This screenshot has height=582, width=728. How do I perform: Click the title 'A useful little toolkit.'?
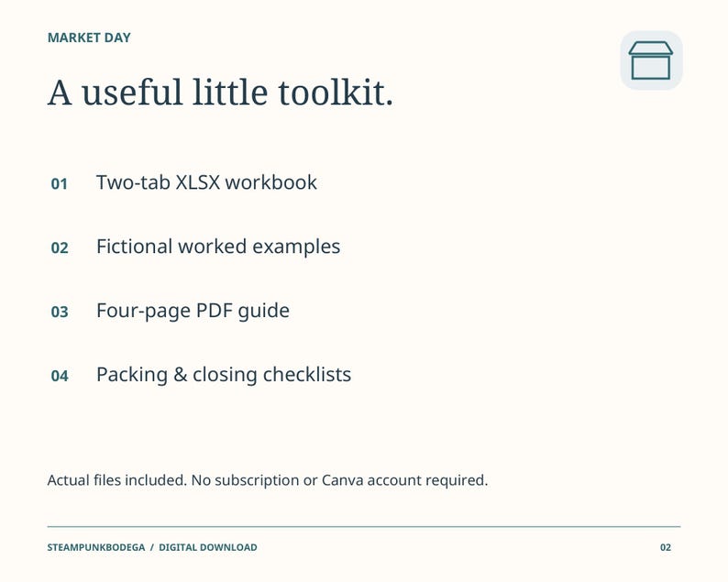click(x=220, y=93)
